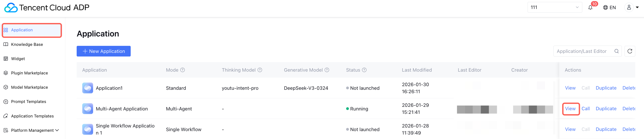Open Plugin Marketplace from sidebar
Viewport: 644px width, 139px height.
pyautogui.click(x=29, y=73)
